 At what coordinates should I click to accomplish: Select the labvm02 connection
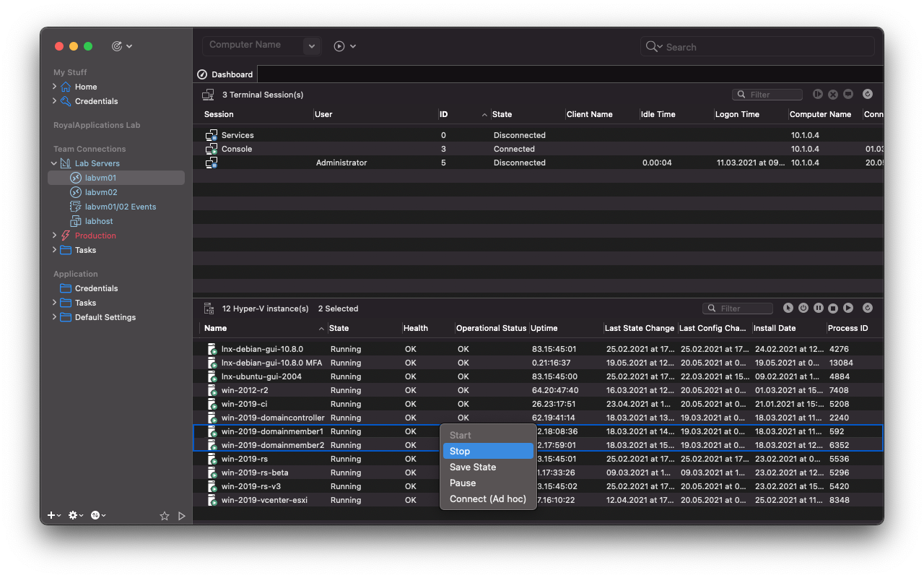(x=100, y=191)
